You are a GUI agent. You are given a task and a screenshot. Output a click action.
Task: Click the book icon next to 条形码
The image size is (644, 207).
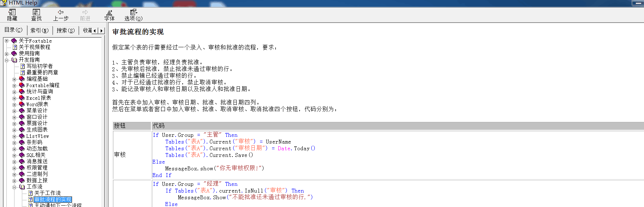point(22,142)
